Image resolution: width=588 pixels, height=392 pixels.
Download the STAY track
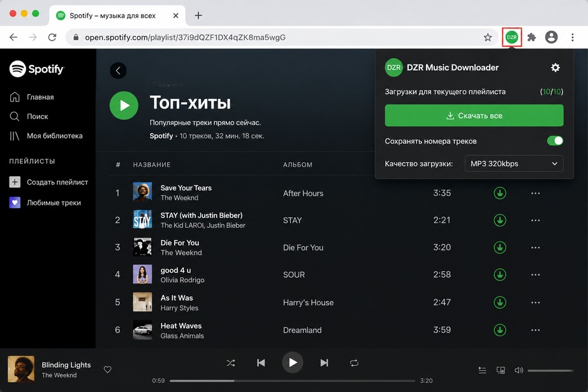[x=500, y=220]
